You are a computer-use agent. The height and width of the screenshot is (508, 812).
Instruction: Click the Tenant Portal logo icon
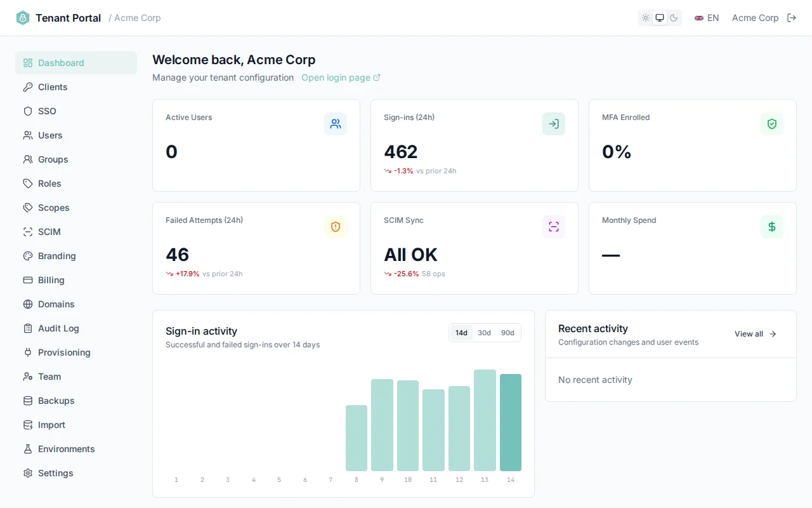[x=23, y=18]
